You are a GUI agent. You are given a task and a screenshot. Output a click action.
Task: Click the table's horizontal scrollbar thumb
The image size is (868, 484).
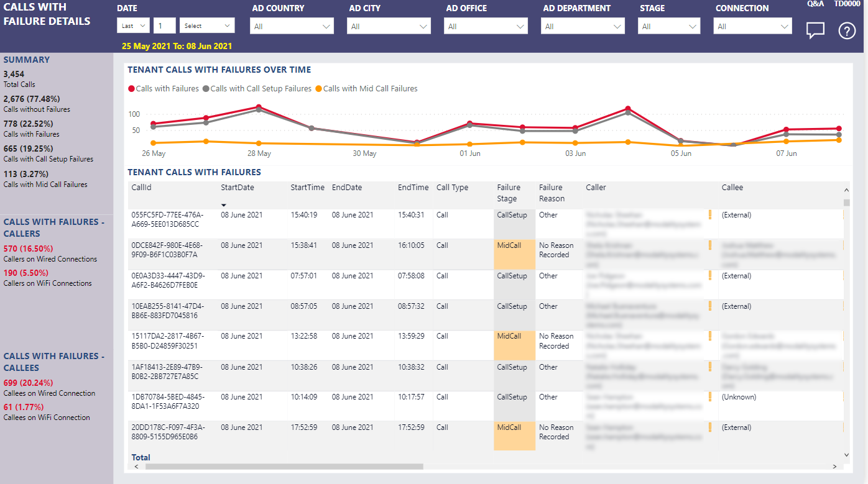tap(284, 466)
